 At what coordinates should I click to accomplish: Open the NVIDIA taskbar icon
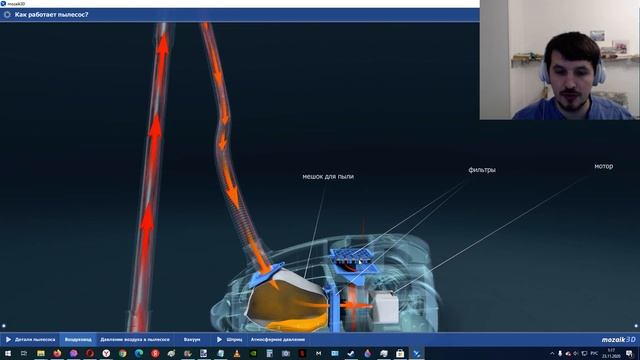point(253,353)
